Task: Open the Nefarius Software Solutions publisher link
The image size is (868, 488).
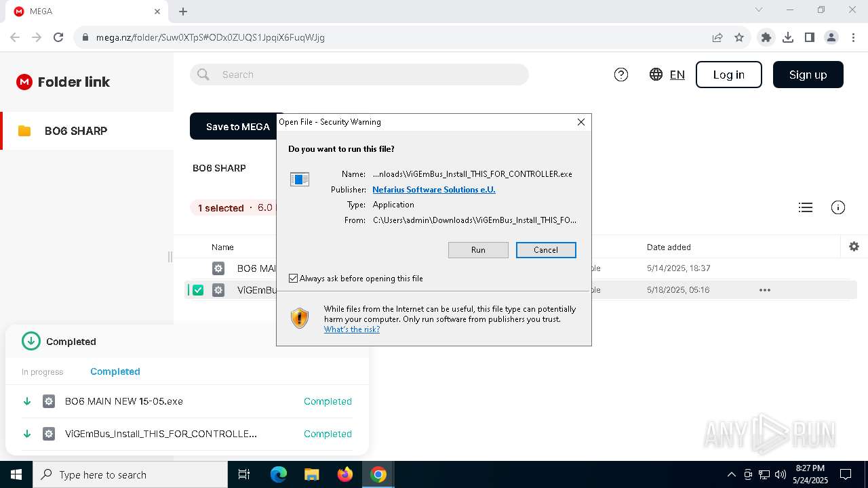Action: (434, 190)
